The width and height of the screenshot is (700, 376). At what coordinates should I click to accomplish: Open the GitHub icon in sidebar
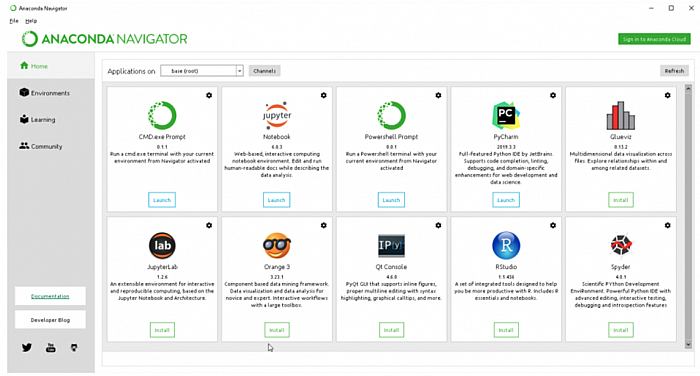74,347
